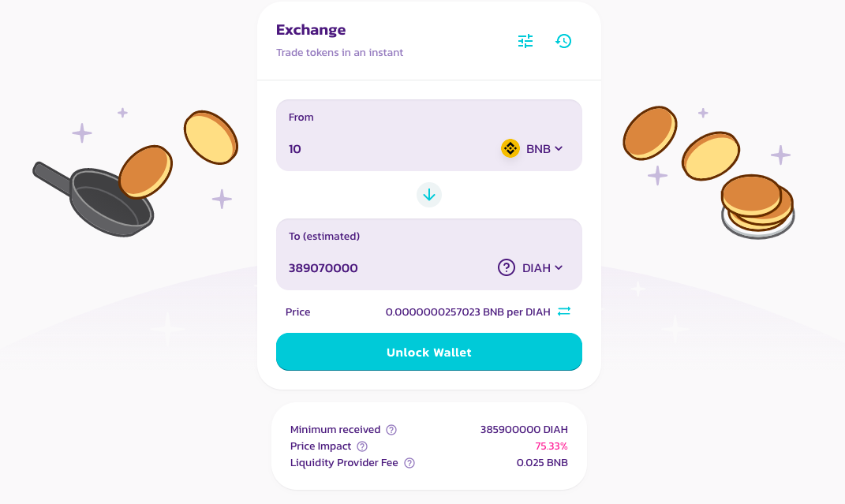
Task: Expand the BNB token selector
Action: pos(532,148)
